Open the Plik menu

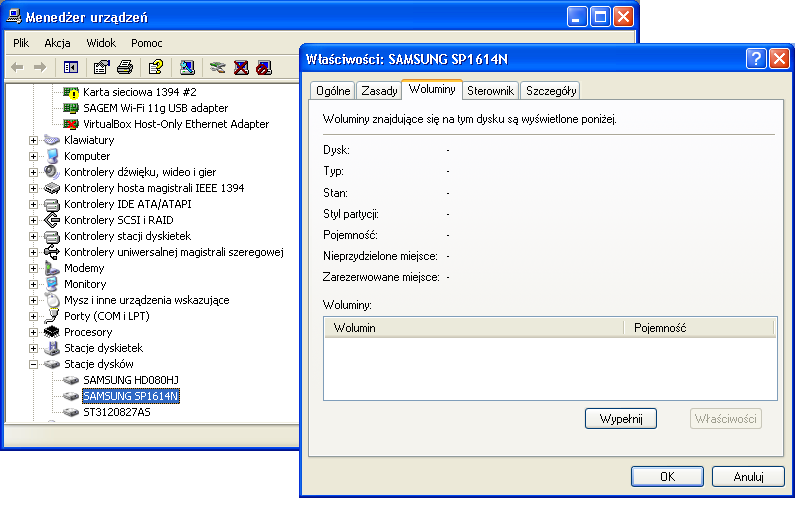point(21,43)
